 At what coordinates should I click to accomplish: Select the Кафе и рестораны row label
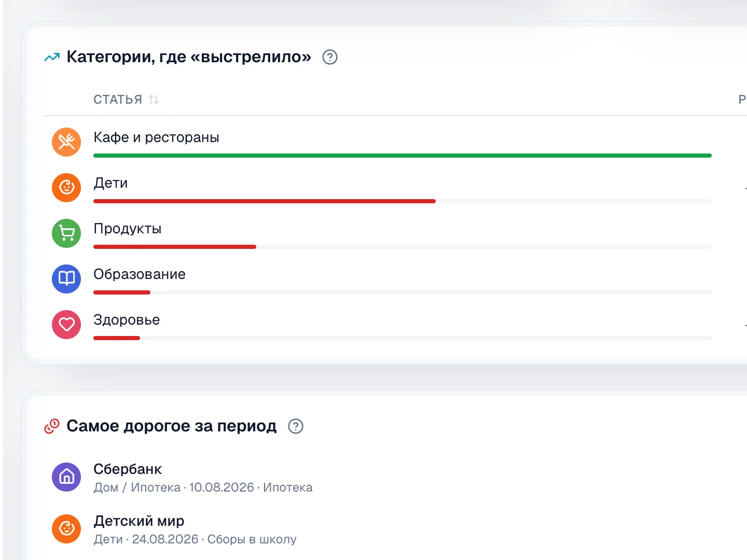(156, 137)
